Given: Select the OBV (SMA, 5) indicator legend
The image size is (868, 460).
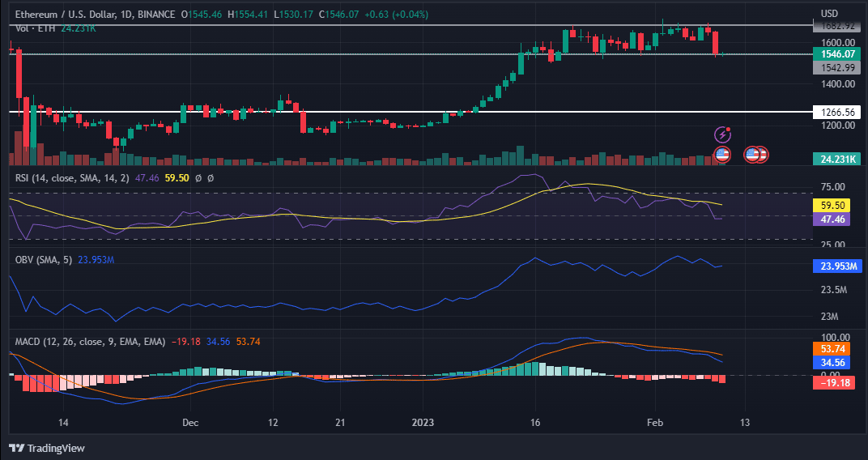Looking at the screenshot, I should tap(44, 260).
